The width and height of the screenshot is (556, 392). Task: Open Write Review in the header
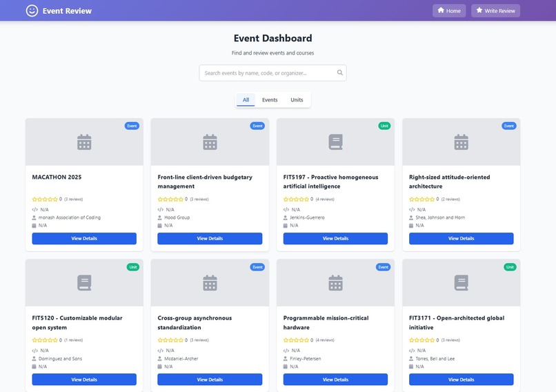pyautogui.click(x=496, y=10)
